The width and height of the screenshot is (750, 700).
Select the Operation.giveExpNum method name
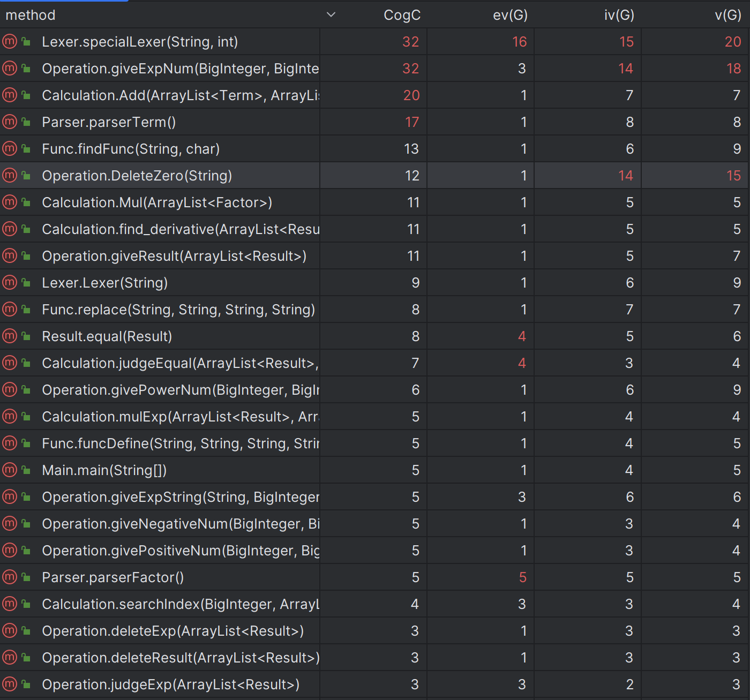(181, 69)
